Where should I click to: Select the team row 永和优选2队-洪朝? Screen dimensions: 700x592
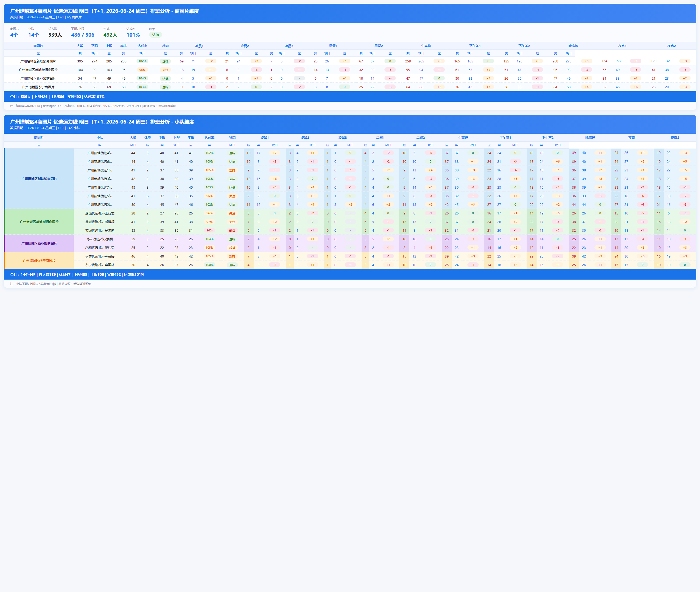(x=385, y=239)
